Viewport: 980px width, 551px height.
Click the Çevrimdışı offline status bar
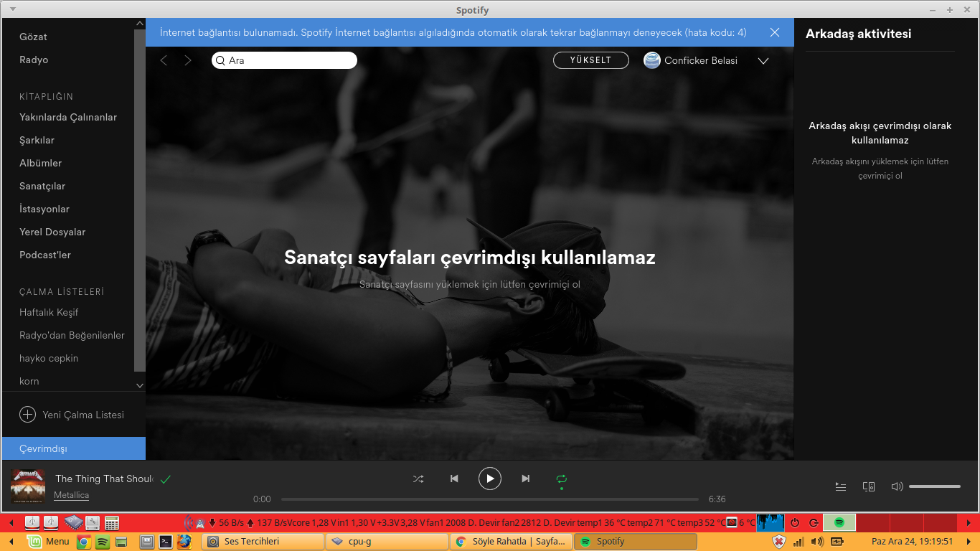point(74,448)
